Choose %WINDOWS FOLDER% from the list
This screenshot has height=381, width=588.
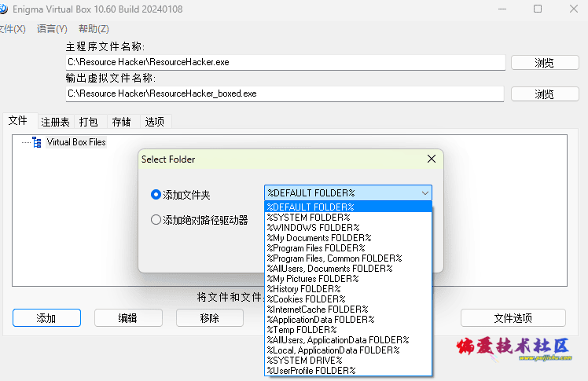[x=348, y=227]
